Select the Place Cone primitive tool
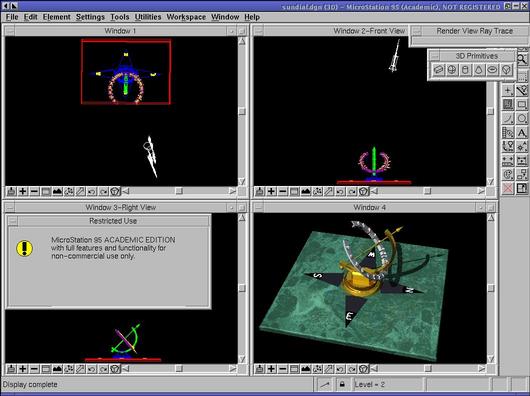This screenshot has height=396, width=530. (479, 70)
